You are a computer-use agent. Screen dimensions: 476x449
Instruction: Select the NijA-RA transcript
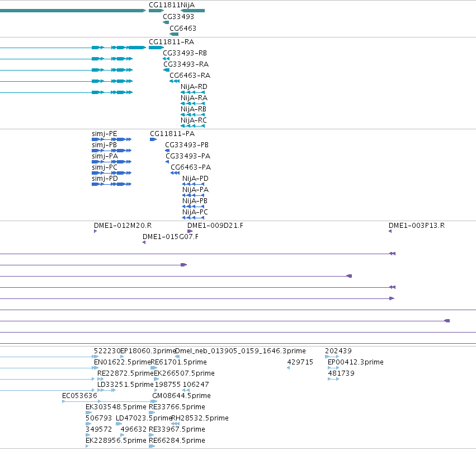coord(194,98)
